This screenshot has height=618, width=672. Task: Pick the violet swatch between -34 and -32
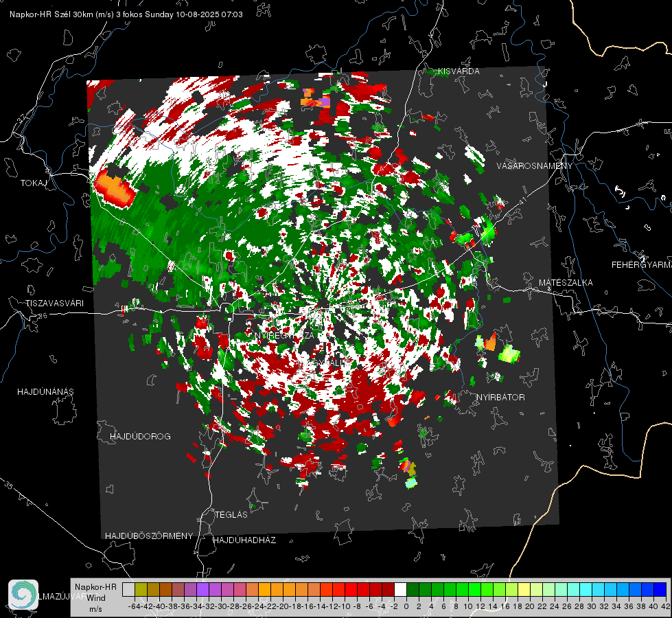pos(202,589)
